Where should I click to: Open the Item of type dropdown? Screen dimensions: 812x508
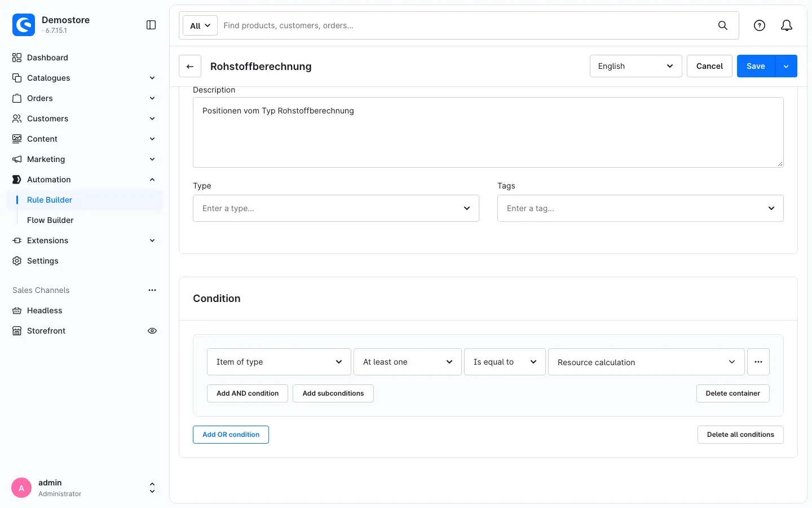coord(279,362)
